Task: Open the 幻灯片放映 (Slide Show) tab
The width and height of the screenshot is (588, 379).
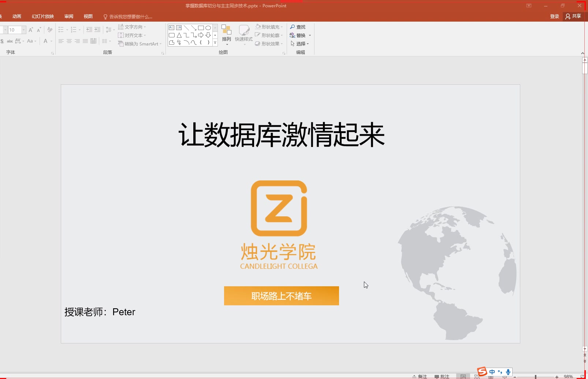Action: (43, 16)
